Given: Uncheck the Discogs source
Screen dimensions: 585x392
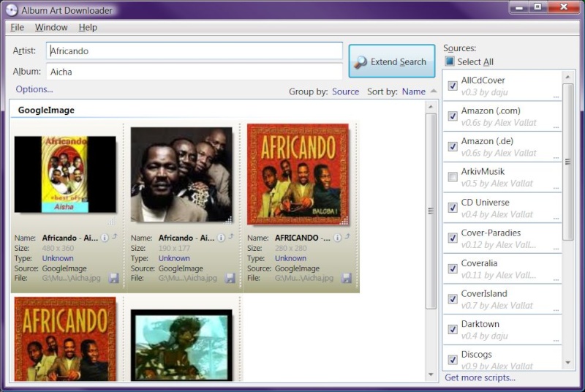Looking at the screenshot, I should click(x=453, y=360).
